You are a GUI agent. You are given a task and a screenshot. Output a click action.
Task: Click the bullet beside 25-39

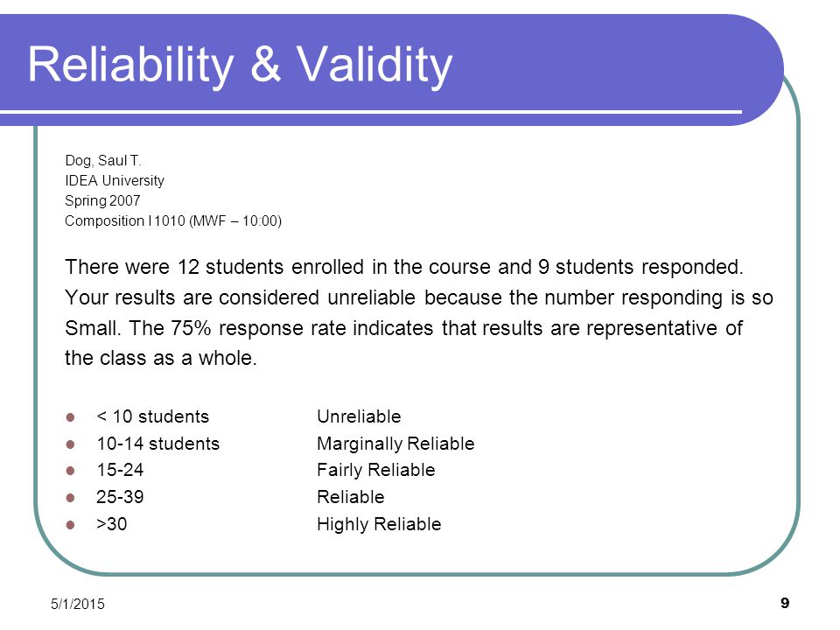70,498
